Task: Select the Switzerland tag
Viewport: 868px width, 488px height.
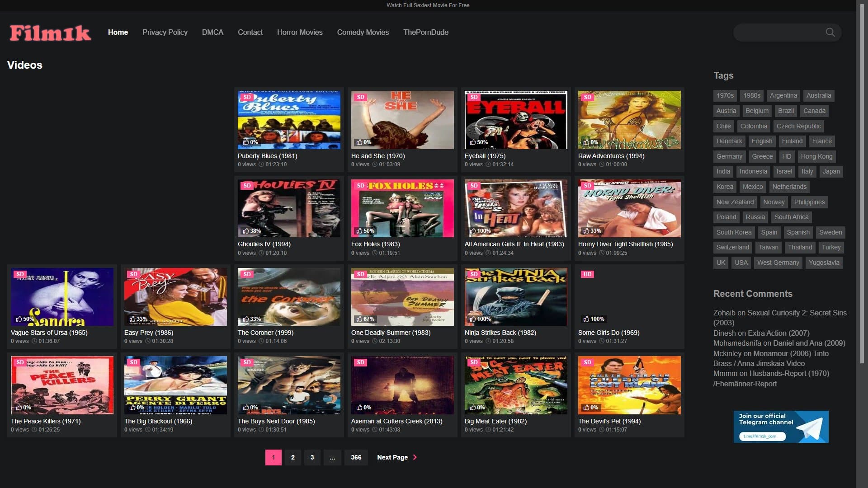Action: pyautogui.click(x=733, y=247)
